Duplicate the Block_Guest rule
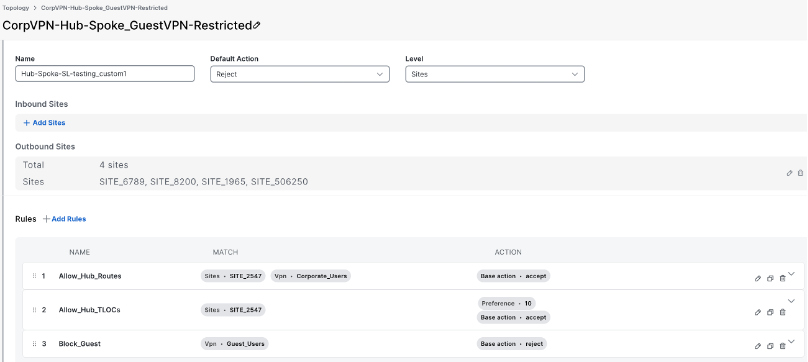The height and width of the screenshot is (362, 808). (x=770, y=346)
